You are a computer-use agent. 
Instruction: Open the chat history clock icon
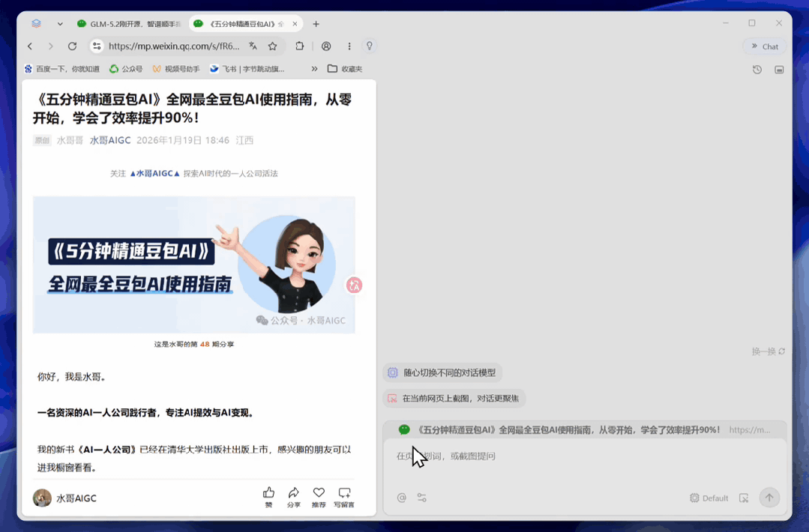click(x=757, y=70)
